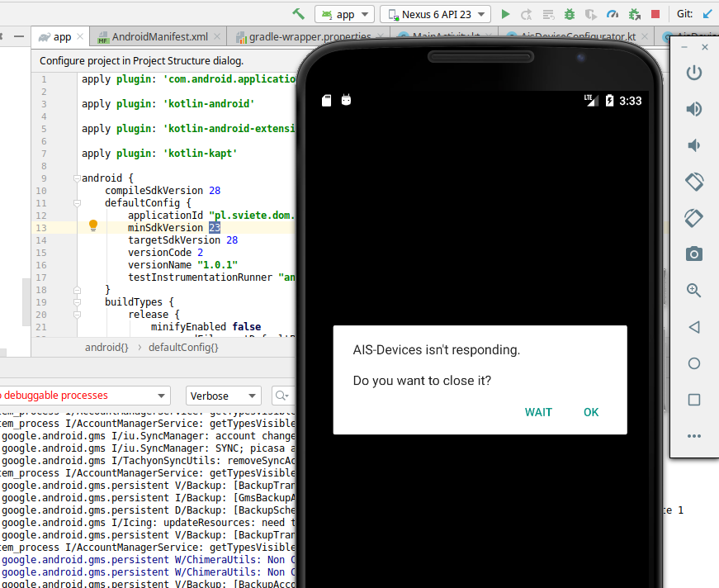Click the green Run app button

click(x=505, y=14)
